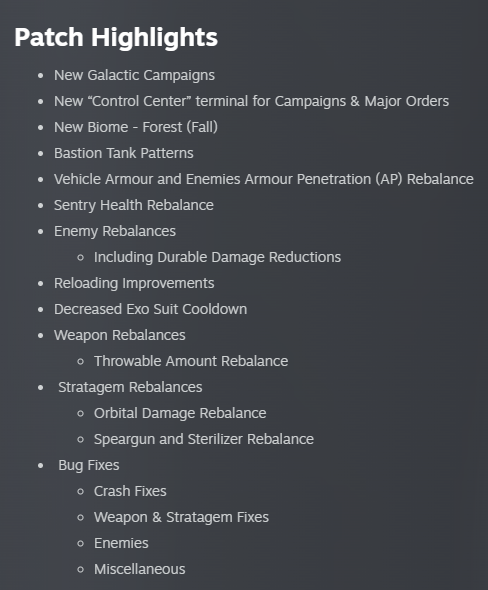Select the Weapon Rebalances bullet

pos(120,335)
